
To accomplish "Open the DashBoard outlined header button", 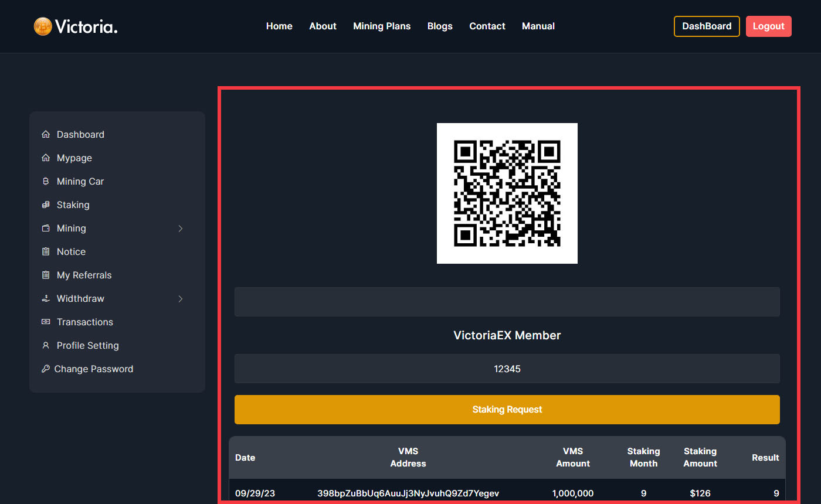I will (x=707, y=26).
